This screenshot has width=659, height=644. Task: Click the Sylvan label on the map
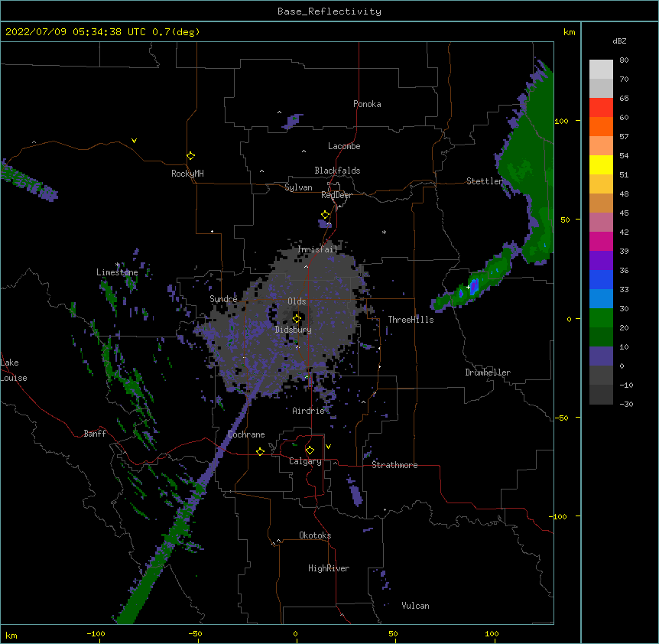298,187
